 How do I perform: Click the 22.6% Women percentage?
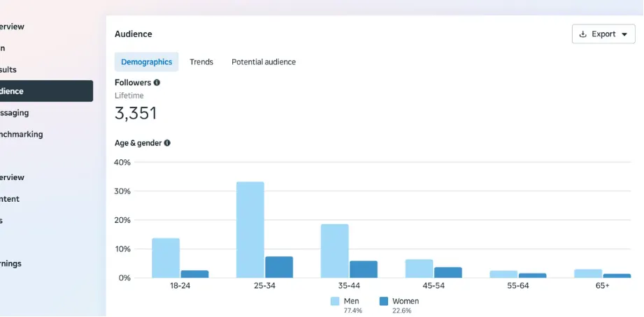click(x=401, y=311)
